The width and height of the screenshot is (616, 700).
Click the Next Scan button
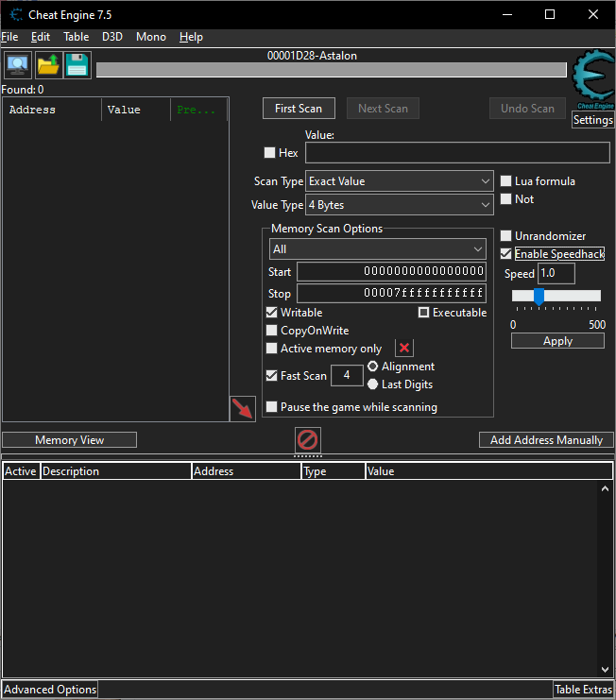tap(383, 109)
